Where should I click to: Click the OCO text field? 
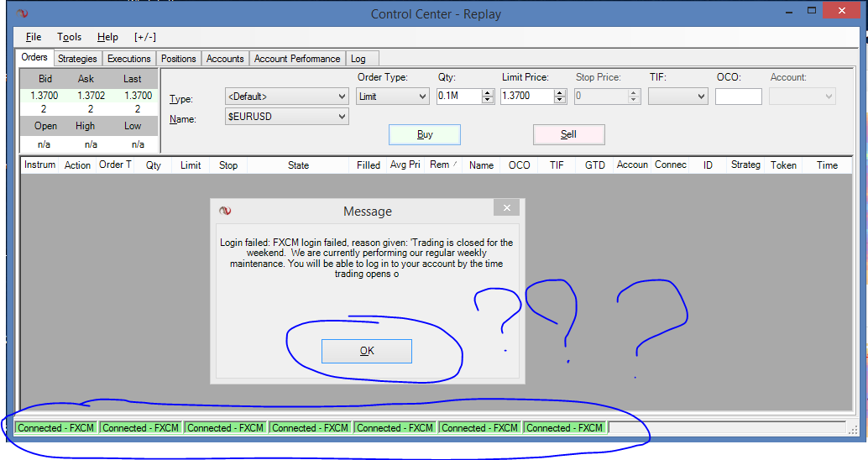[x=739, y=97]
